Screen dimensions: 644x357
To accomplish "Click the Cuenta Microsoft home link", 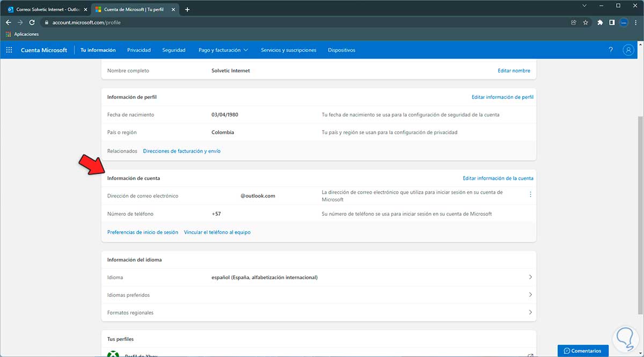I will coord(44,50).
